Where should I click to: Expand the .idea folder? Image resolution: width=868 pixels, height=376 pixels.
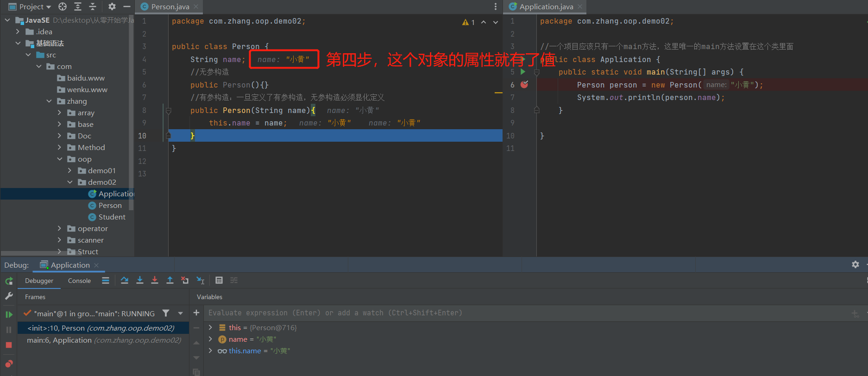click(18, 31)
